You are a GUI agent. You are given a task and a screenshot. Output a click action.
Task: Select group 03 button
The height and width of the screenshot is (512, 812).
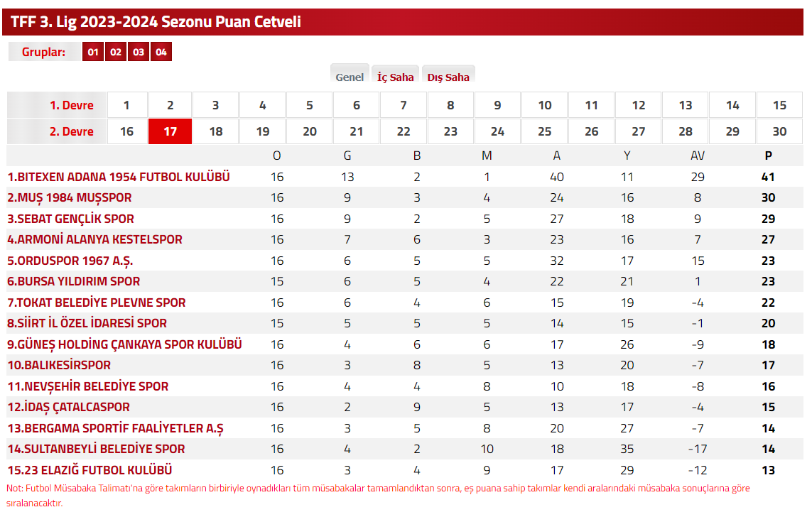click(x=139, y=52)
